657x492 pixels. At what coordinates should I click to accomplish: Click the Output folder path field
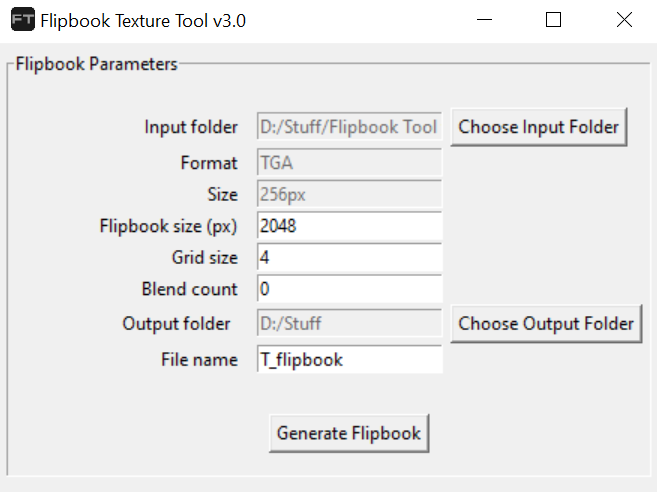pos(349,323)
